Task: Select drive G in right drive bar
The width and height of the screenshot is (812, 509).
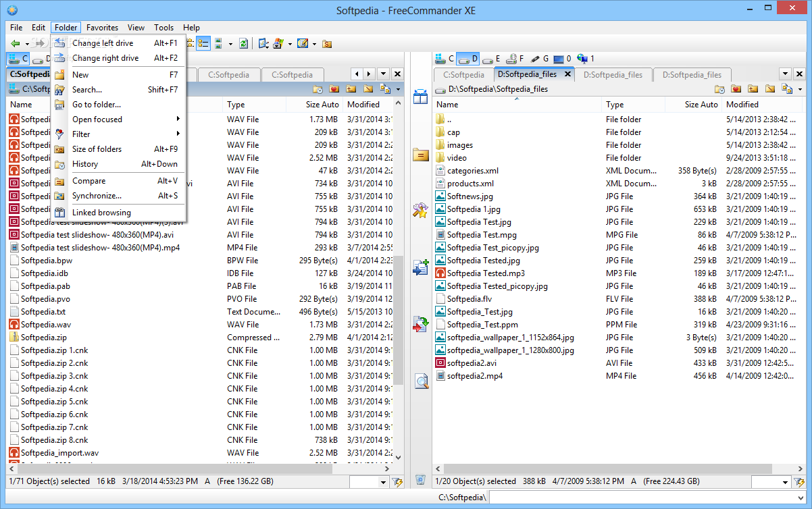Action: [539, 59]
